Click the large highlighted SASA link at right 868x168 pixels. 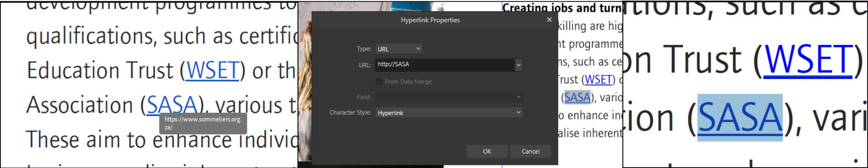740,118
